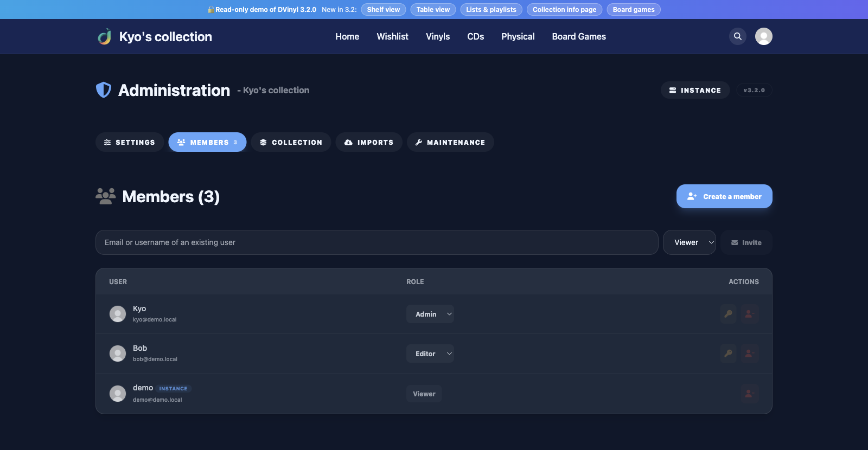Image resolution: width=868 pixels, height=450 pixels.
Task: Click the Kyo's collection site title
Action: pos(165,36)
